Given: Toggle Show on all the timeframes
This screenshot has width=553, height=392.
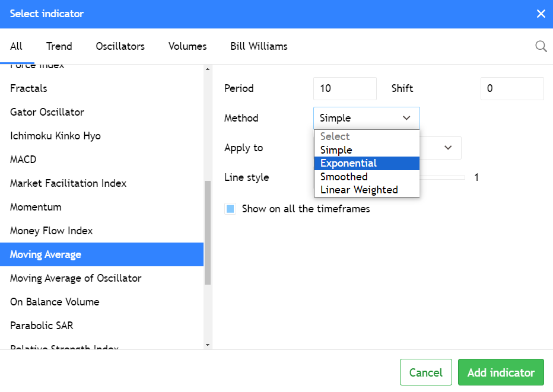Looking at the screenshot, I should point(230,209).
